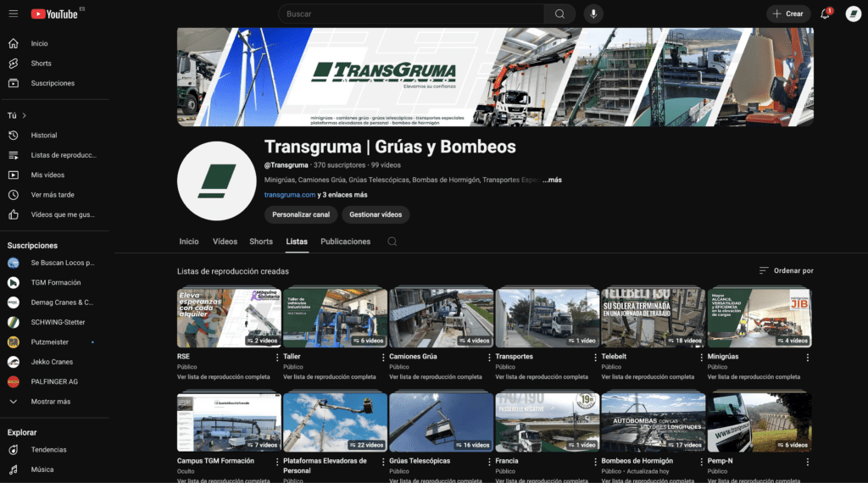View full Telebelt playlist link
This screenshot has height=483, width=868.
coord(648,377)
